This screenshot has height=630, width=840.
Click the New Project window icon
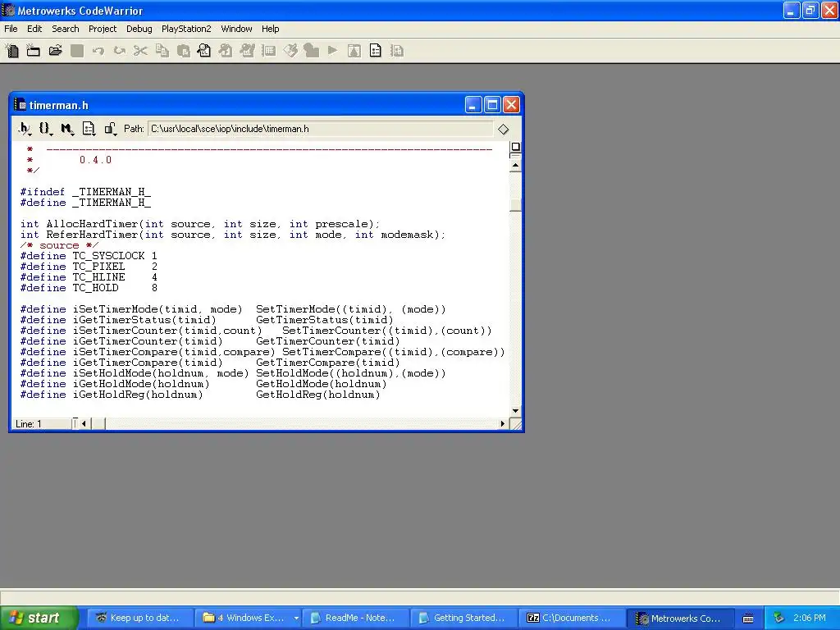33,51
